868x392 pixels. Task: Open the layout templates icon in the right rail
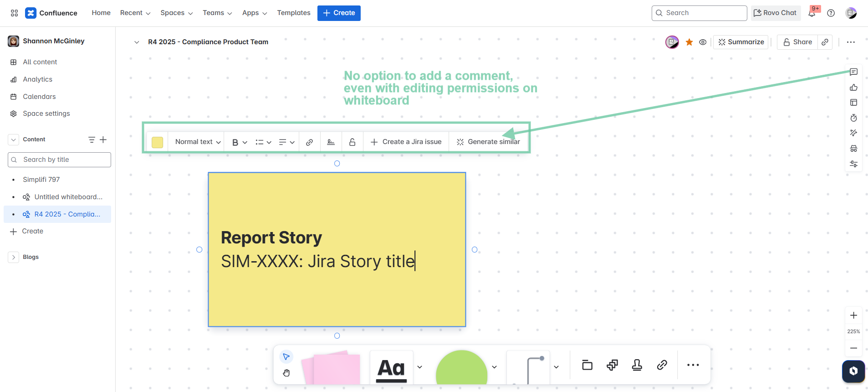coord(853,103)
